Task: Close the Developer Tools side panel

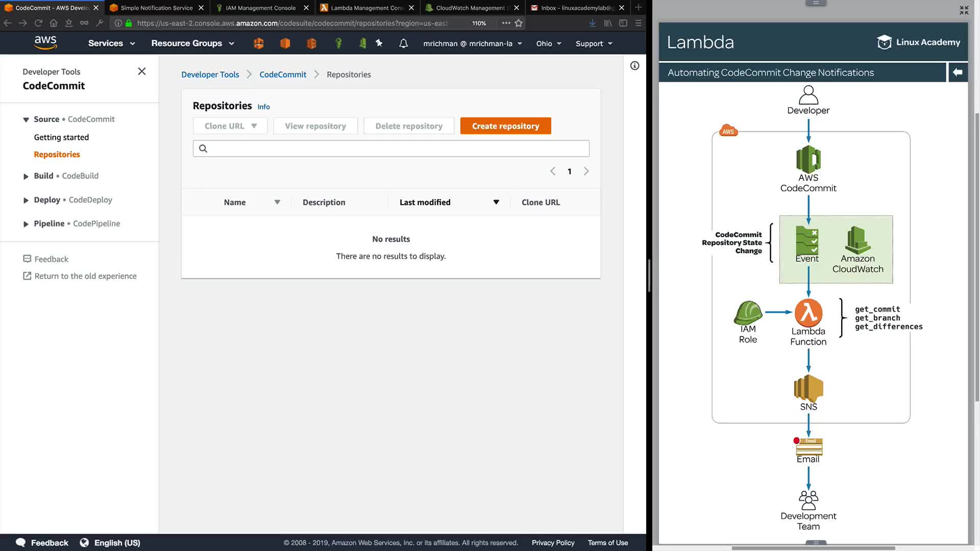Action: pyautogui.click(x=142, y=71)
